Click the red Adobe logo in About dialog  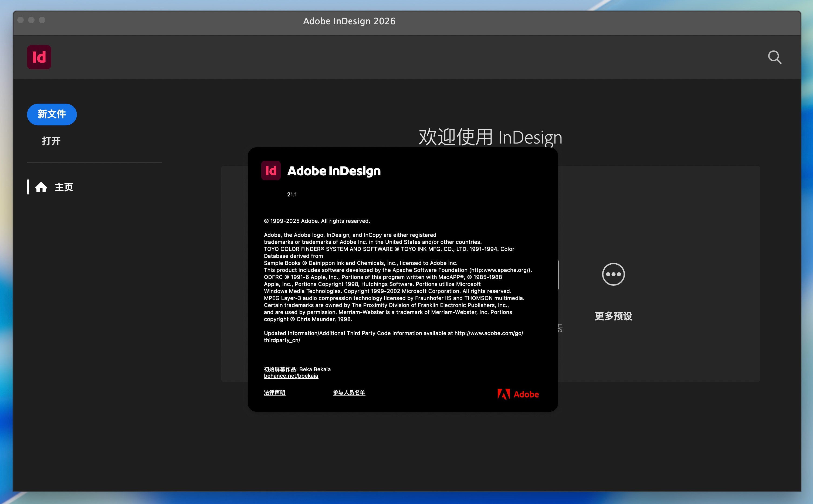[517, 394]
